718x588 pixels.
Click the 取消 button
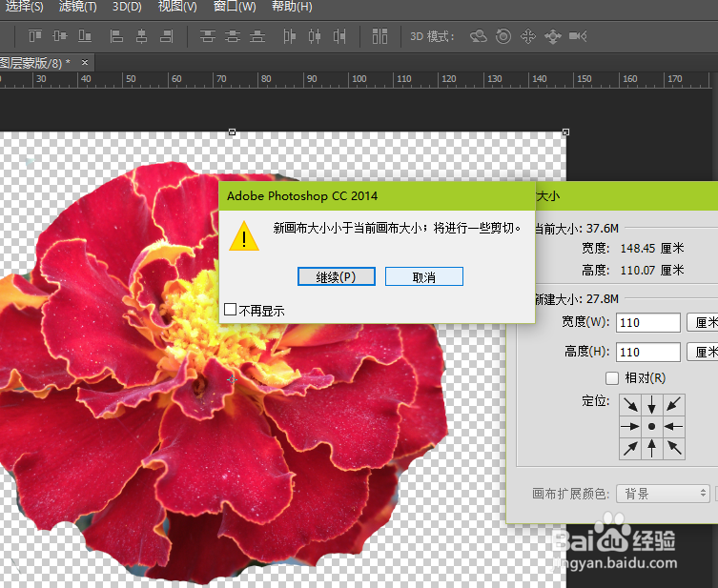(x=424, y=276)
